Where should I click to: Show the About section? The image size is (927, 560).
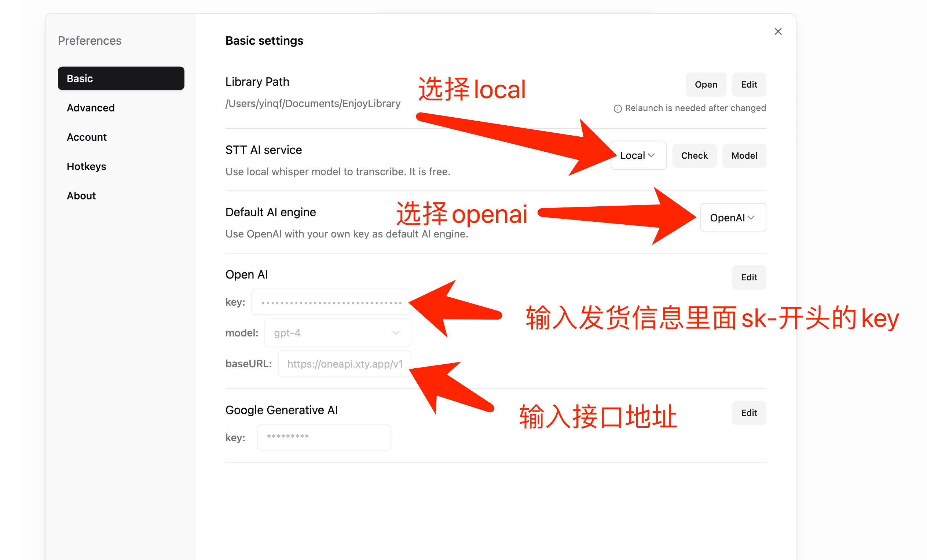(81, 196)
